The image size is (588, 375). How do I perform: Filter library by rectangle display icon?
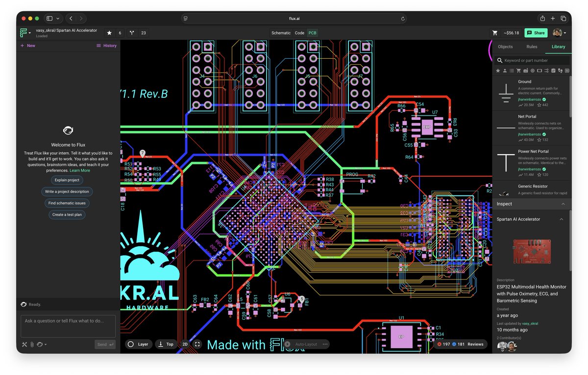tap(539, 71)
